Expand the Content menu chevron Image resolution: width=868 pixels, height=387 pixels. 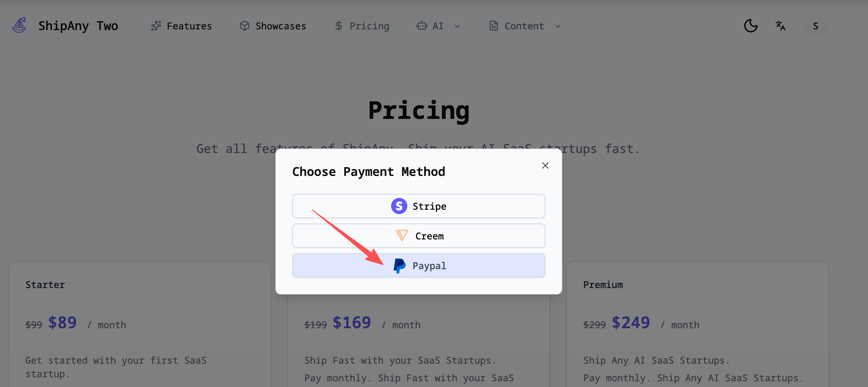click(558, 26)
